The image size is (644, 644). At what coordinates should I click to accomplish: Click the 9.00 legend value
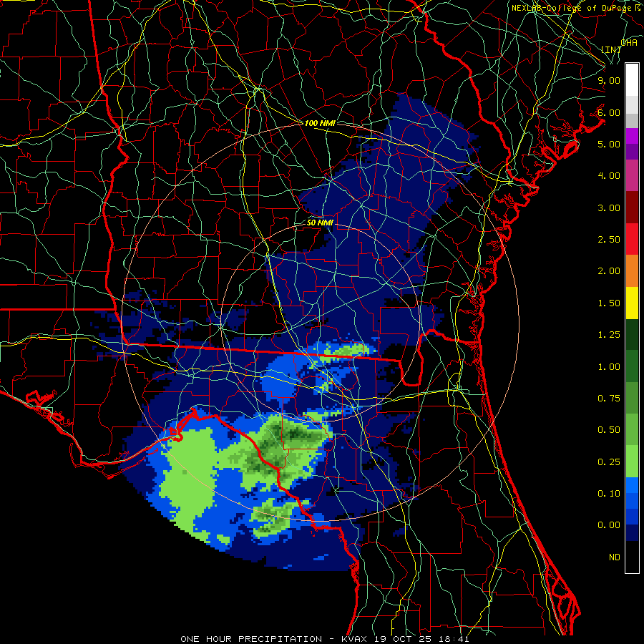[x=609, y=80]
